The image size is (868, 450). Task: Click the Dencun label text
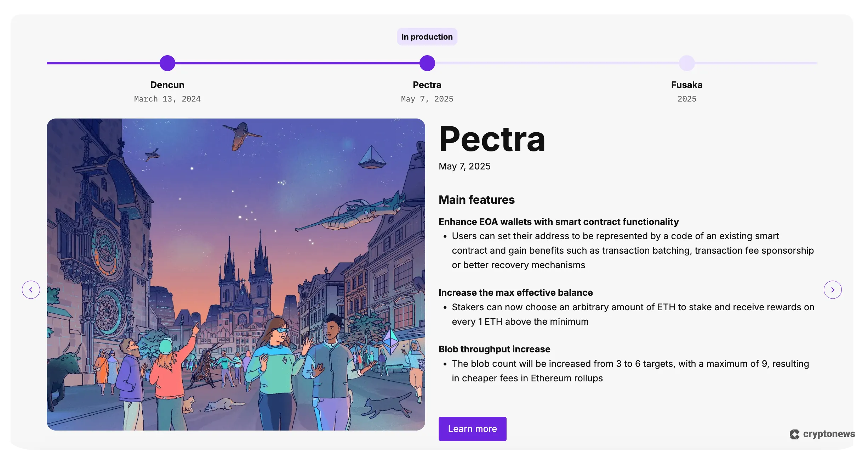click(x=167, y=85)
